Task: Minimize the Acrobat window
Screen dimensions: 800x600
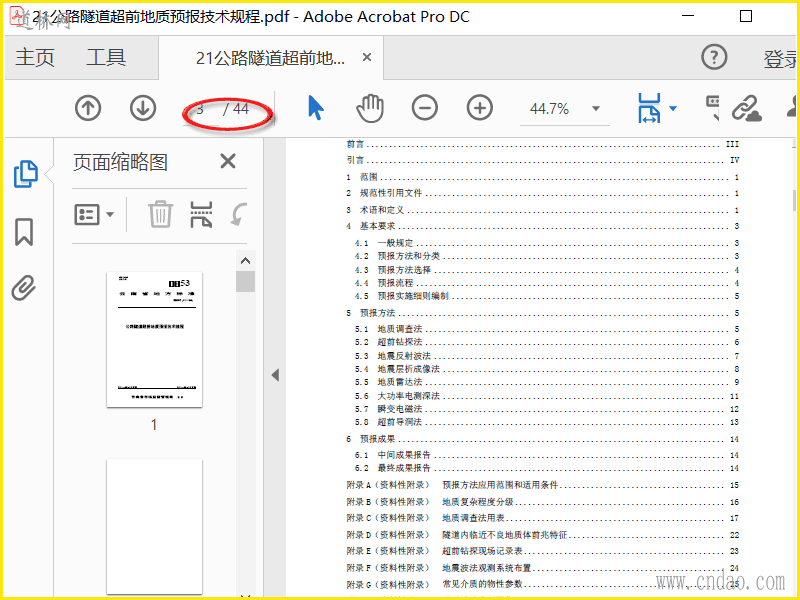Action: (x=688, y=16)
